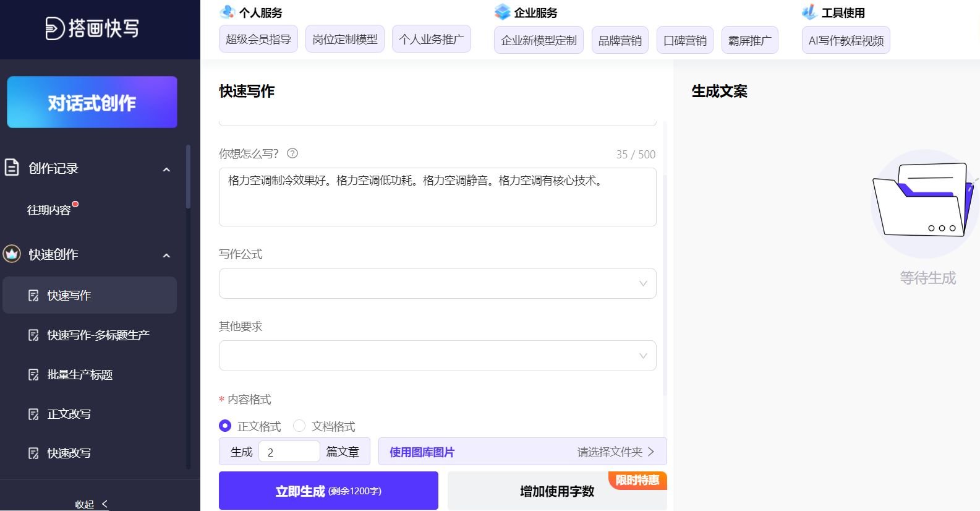
Task: Click 岗位定制模型 button
Action: (345, 39)
